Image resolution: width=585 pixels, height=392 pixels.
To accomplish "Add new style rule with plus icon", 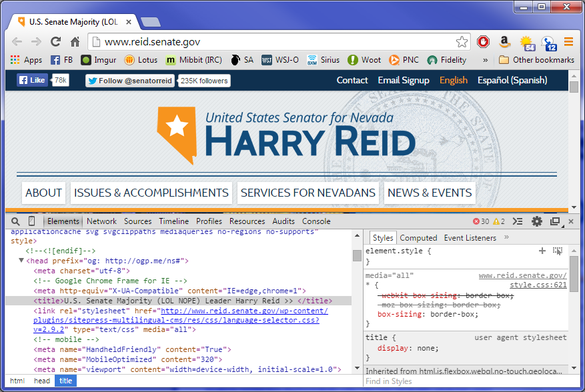I will click(542, 251).
